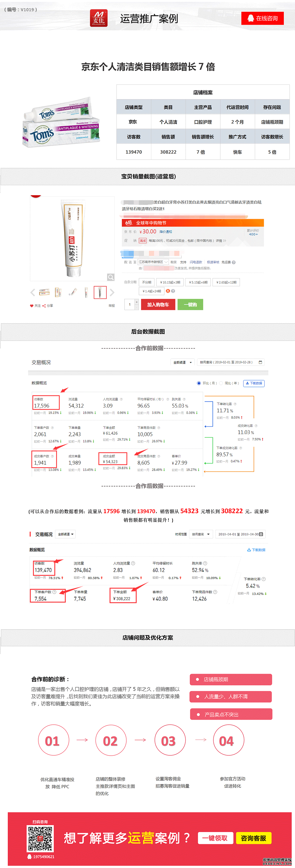Click help icon next to 人均浏览量 3.09
This screenshot has width=295, height=868.
(121, 399)
